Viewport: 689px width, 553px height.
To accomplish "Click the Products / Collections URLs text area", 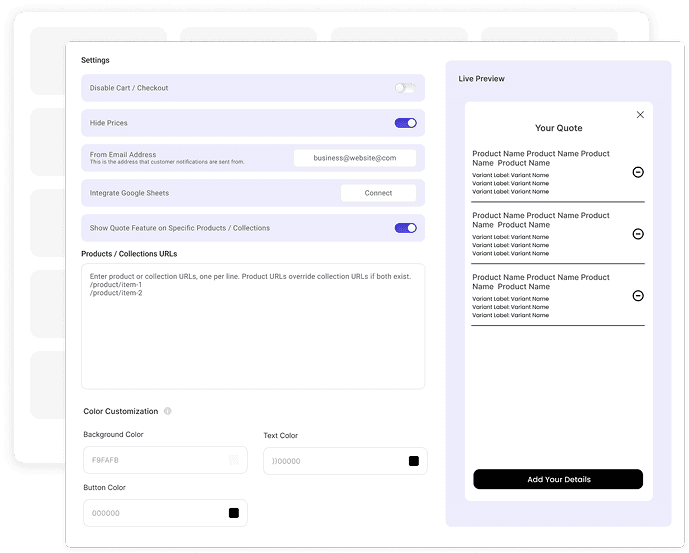I will [253, 326].
